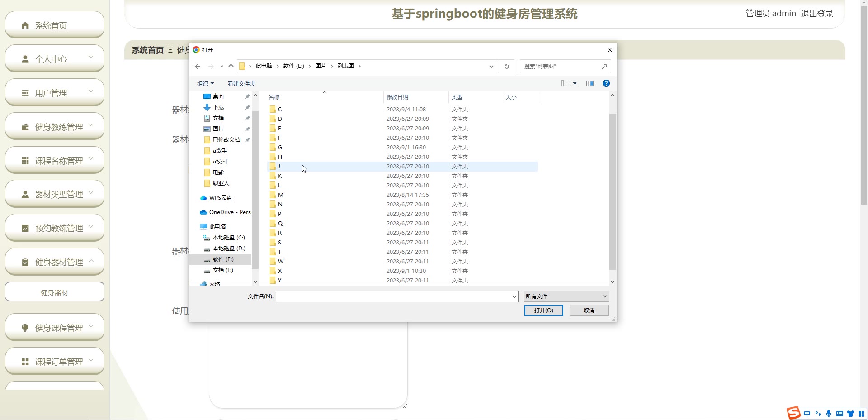The height and width of the screenshot is (420, 868).
Task: Click 图片 in the address path
Action: [x=321, y=66]
